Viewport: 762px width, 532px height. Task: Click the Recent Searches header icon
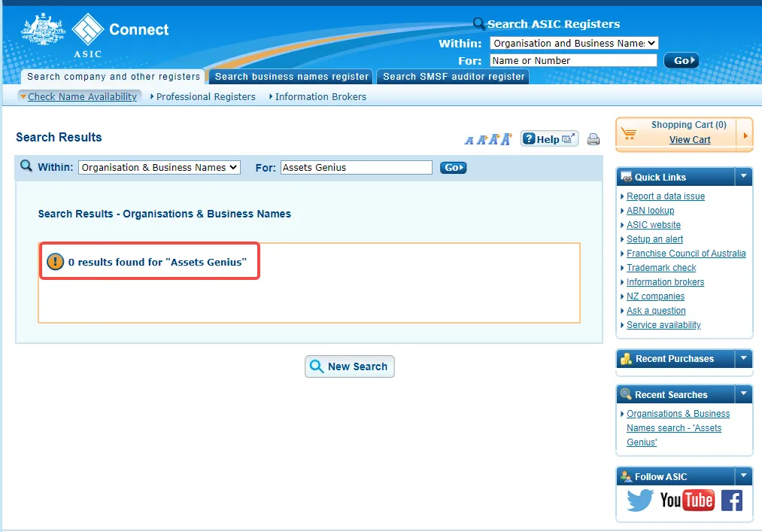[627, 394]
